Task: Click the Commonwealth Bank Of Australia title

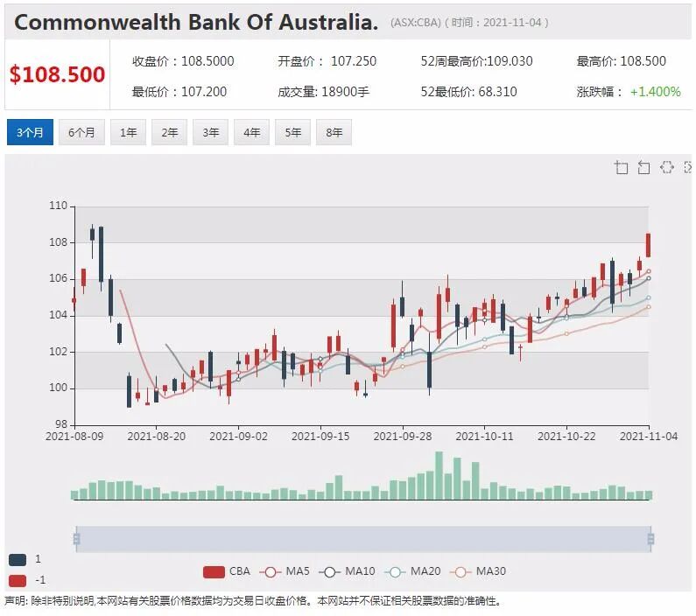Action: (x=196, y=22)
